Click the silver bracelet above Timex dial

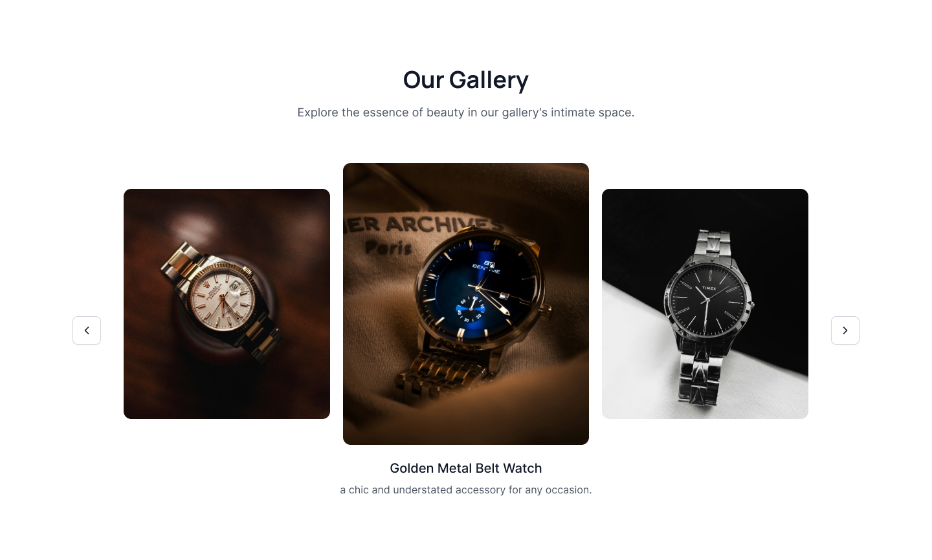tap(712, 246)
